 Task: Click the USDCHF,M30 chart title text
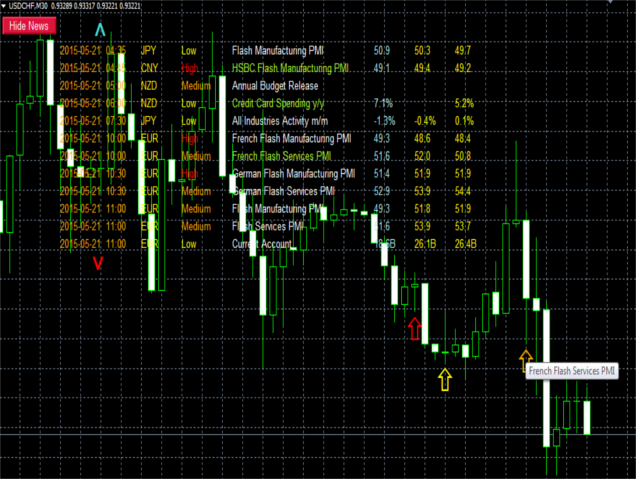[28, 6]
